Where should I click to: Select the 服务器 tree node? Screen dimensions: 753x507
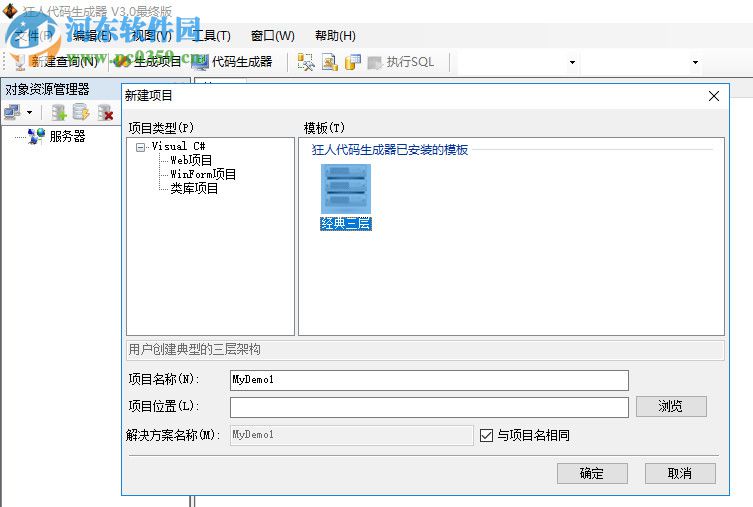point(67,136)
